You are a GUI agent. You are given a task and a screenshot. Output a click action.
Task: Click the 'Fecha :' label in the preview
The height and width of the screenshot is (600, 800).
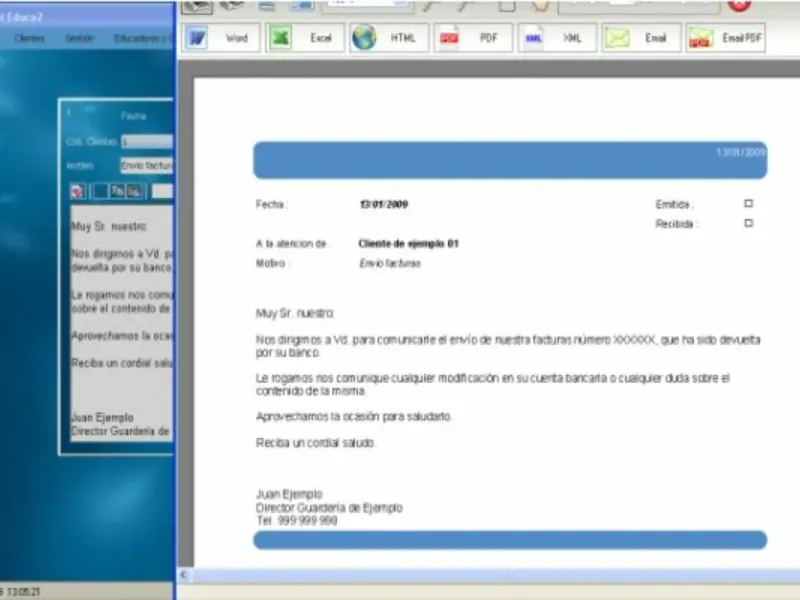click(x=271, y=205)
